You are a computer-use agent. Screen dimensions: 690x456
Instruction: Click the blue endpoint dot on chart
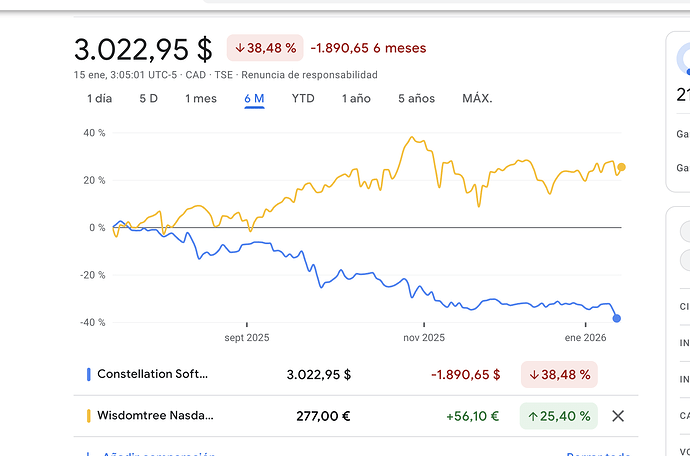click(x=617, y=318)
